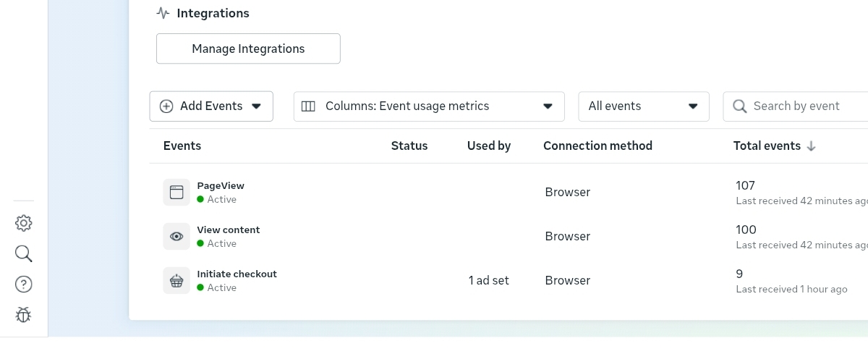Open the settings gear in sidebar

click(x=24, y=223)
